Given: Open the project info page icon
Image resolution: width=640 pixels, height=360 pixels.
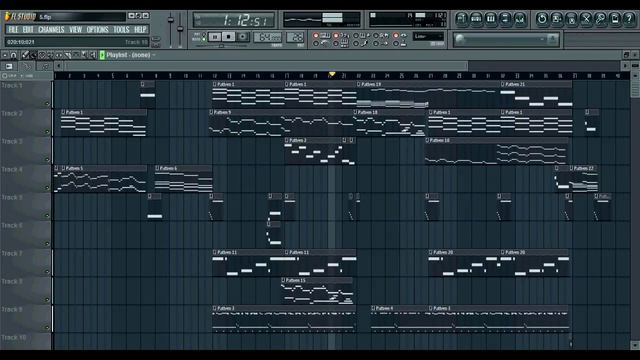Looking at the screenshot, I should 615,19.
